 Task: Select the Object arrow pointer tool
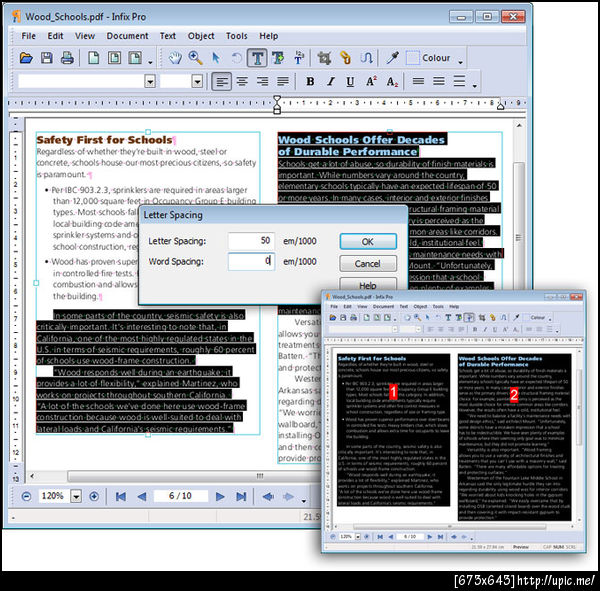216,58
